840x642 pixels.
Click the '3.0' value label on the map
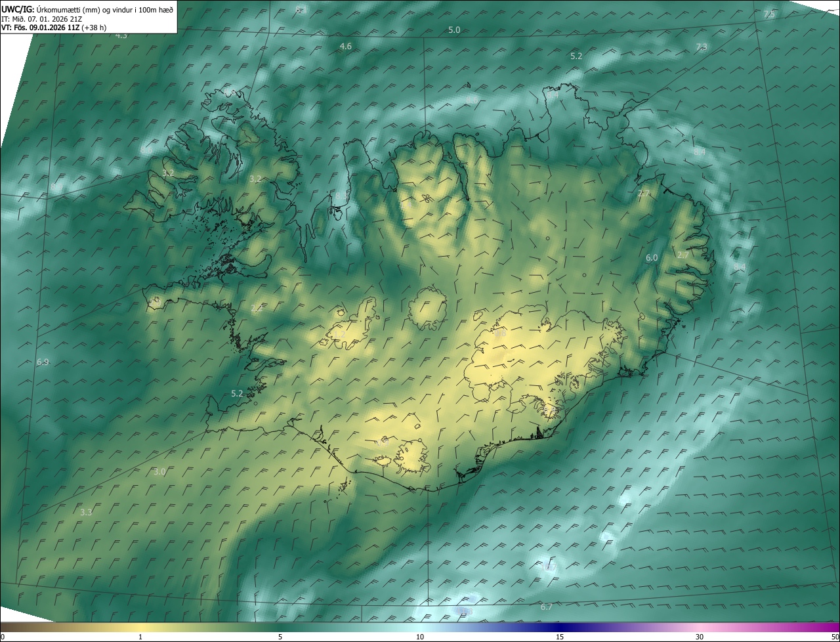tap(159, 472)
